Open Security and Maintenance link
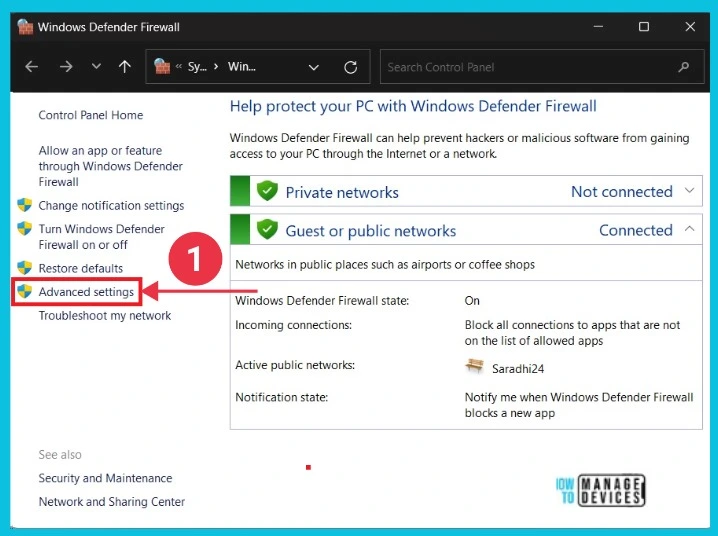The height and width of the screenshot is (536, 718). tap(105, 478)
